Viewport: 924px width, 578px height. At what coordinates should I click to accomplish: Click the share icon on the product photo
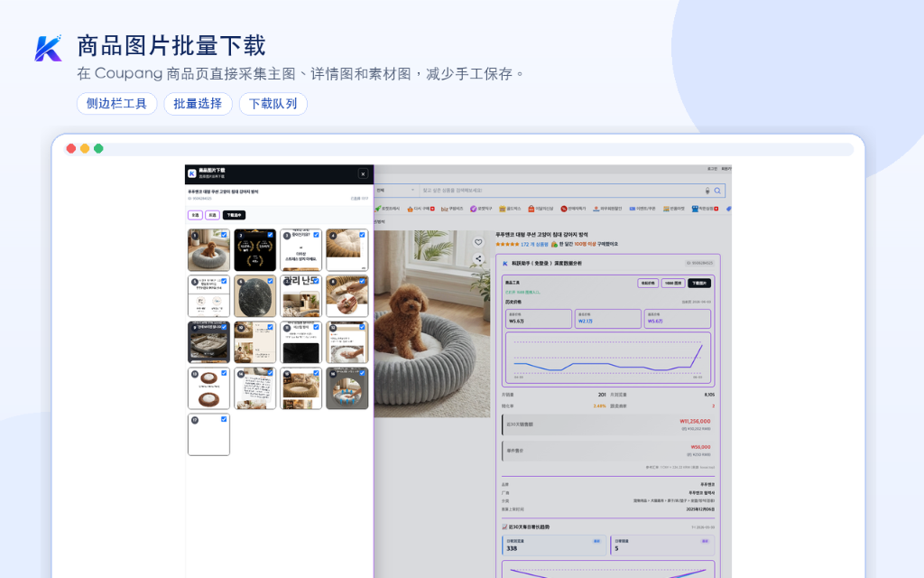point(478,259)
